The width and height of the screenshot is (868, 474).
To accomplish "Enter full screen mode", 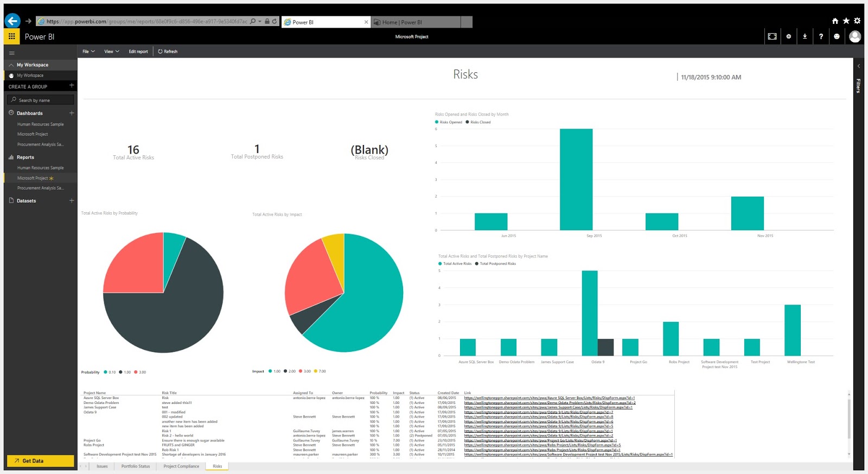I will point(772,36).
